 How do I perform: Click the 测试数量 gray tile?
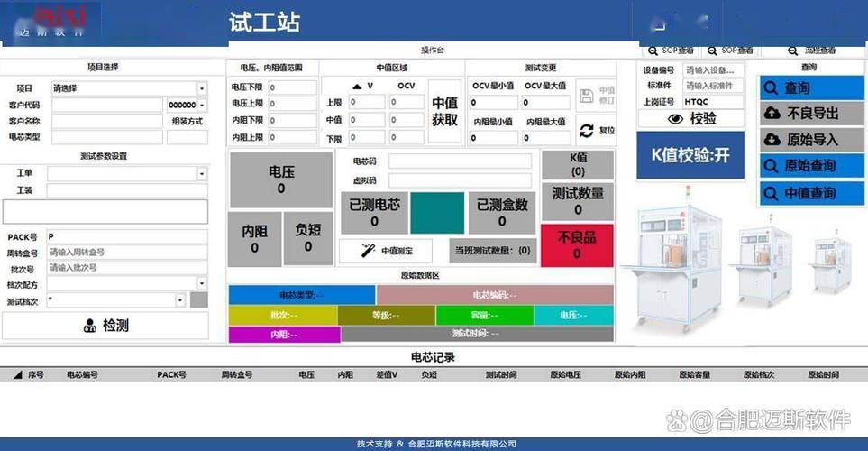point(578,202)
